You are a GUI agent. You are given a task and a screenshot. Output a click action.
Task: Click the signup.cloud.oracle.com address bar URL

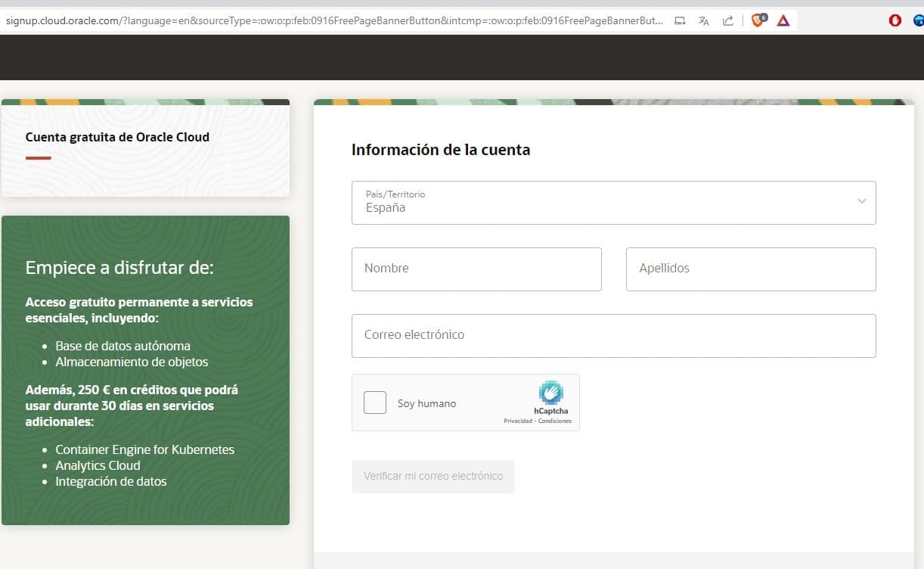tap(333, 20)
